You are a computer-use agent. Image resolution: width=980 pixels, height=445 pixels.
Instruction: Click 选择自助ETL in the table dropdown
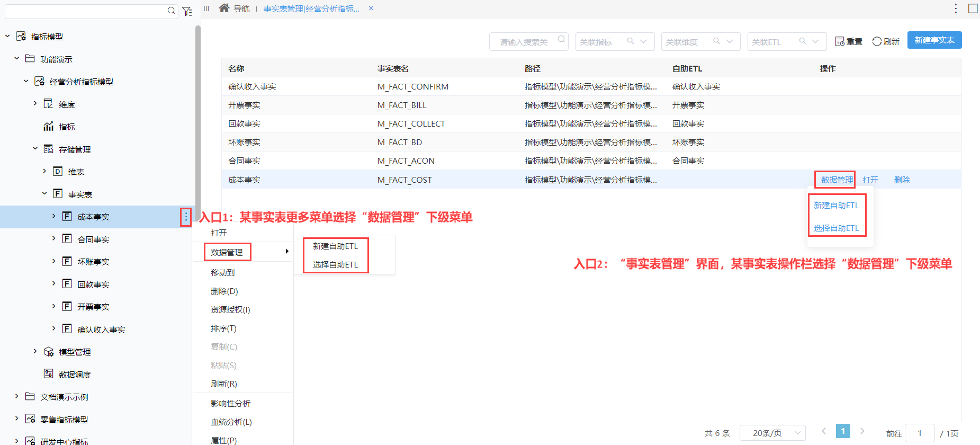836,228
